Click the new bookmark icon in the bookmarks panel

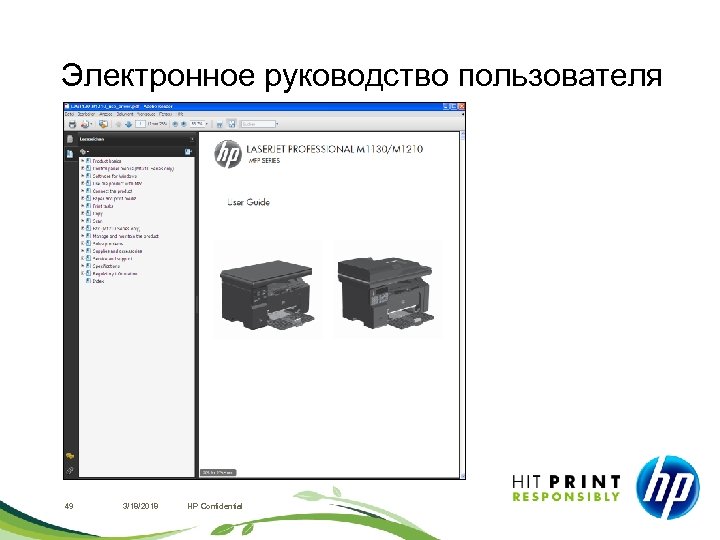188,152
